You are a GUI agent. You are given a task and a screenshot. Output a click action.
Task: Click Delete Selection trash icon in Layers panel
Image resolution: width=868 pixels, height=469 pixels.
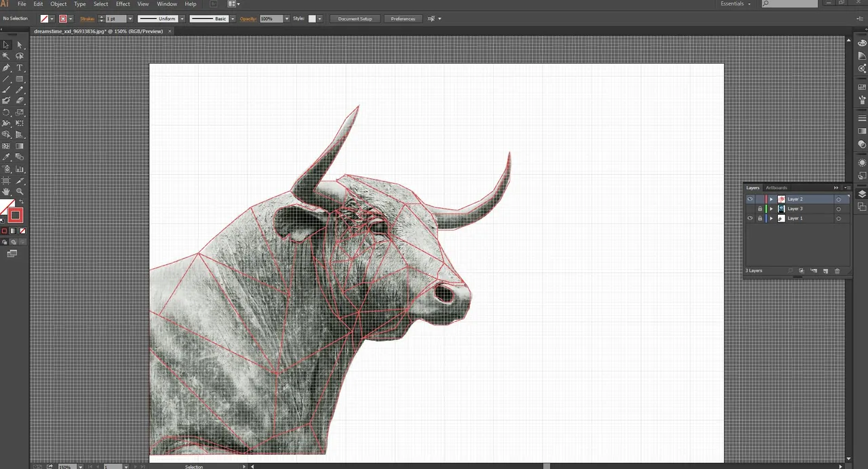point(837,271)
